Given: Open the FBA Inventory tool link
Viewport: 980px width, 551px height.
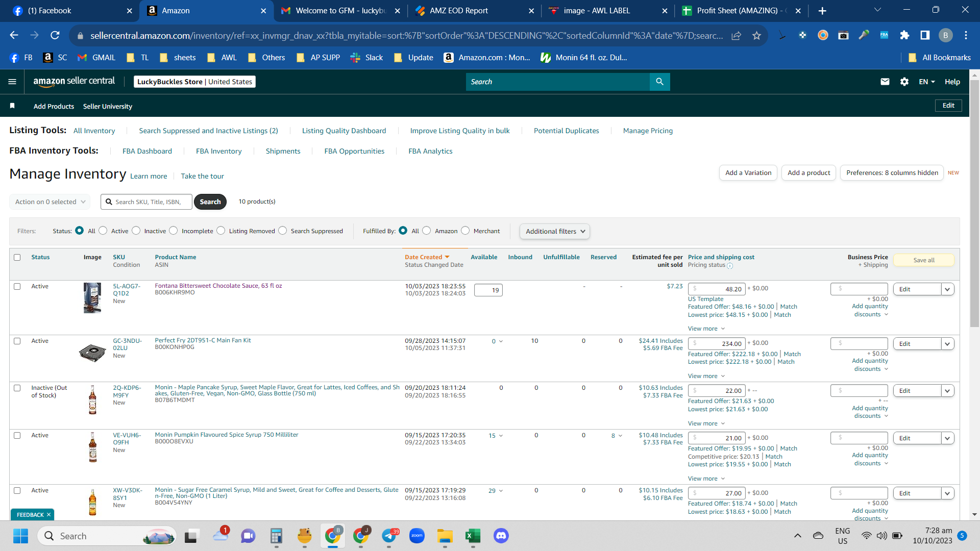Looking at the screenshot, I should pos(218,151).
